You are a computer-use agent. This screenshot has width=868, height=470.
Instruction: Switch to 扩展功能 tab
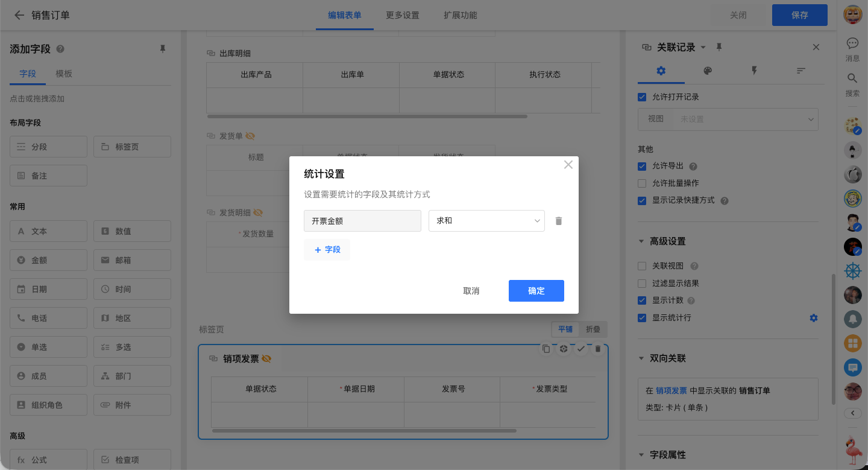[x=461, y=15]
